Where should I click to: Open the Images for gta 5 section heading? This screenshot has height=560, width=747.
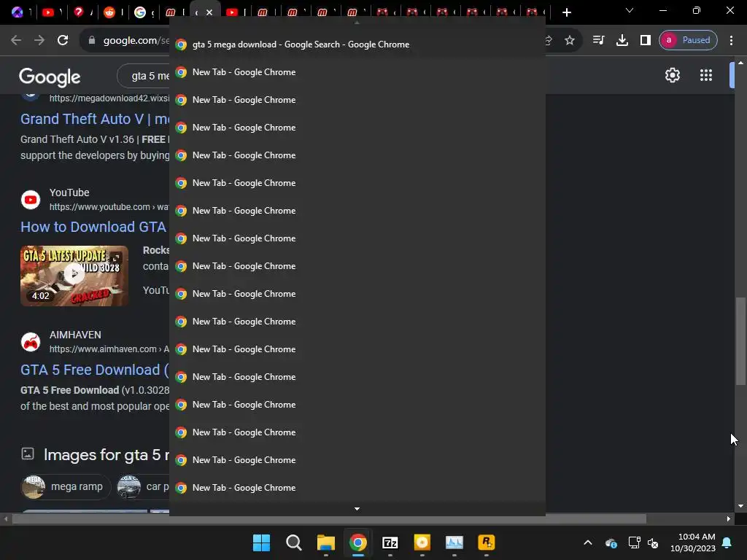[x=107, y=455]
